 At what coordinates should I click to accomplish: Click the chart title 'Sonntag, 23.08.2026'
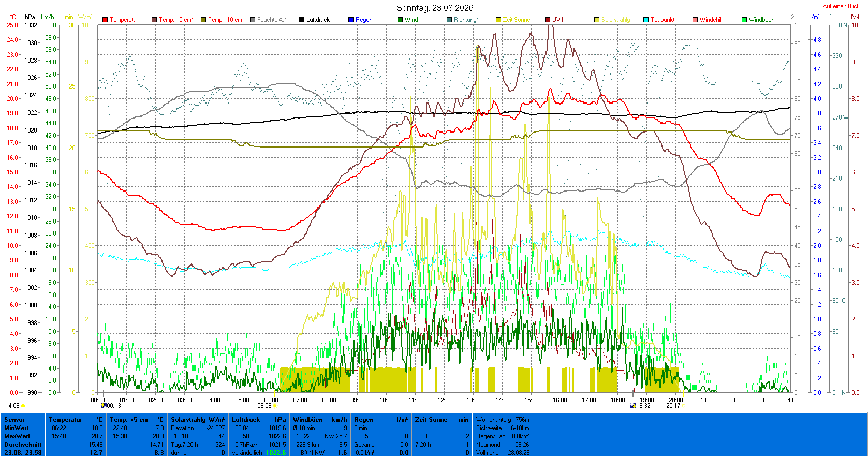coord(435,8)
